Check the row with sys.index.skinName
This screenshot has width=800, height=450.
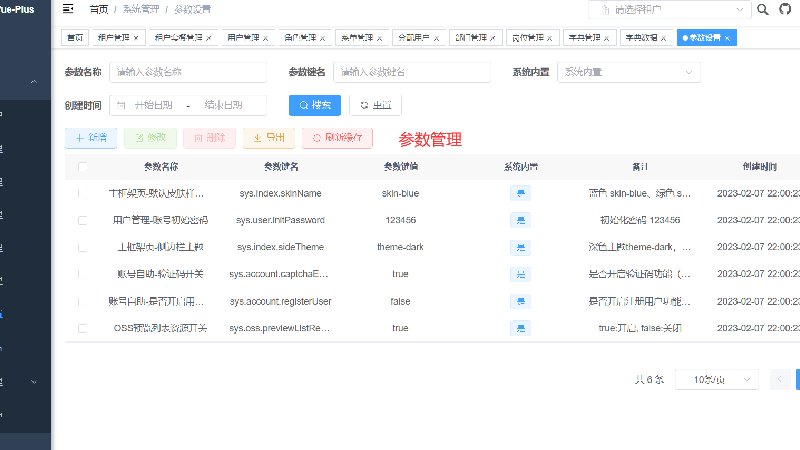click(82, 193)
